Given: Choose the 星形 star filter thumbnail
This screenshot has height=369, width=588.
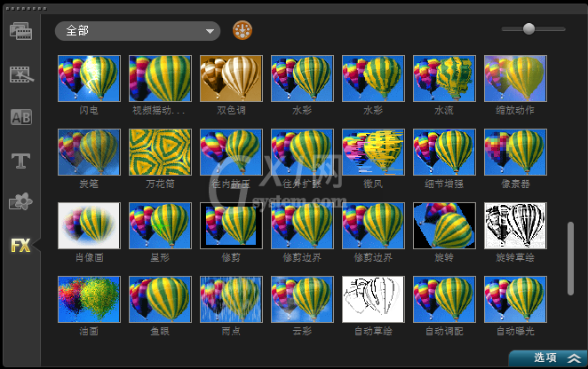Looking at the screenshot, I should pyautogui.click(x=160, y=225).
